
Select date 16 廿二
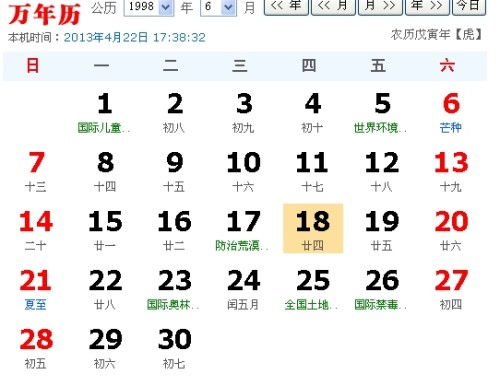[x=174, y=231]
